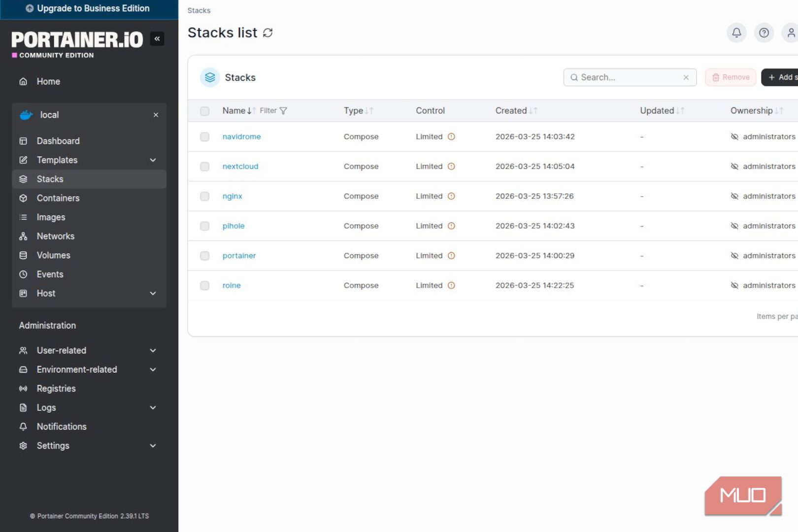Open Networks in the sidebar
The height and width of the screenshot is (532, 798).
(89, 236)
